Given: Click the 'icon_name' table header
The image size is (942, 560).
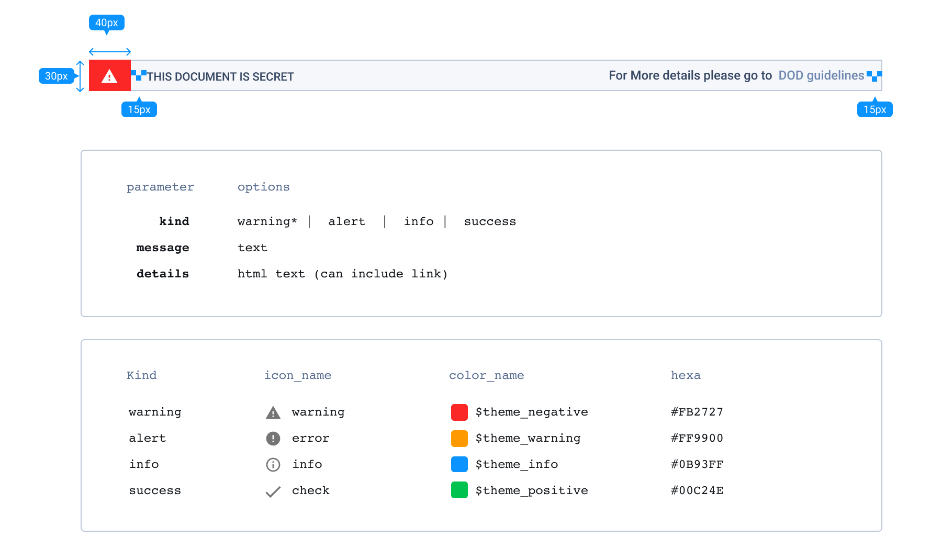Looking at the screenshot, I should (x=298, y=375).
